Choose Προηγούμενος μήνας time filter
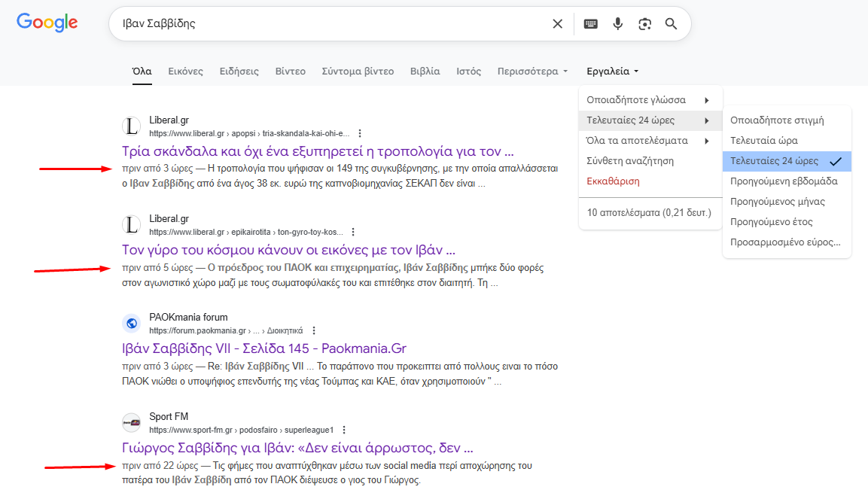 tap(787, 202)
